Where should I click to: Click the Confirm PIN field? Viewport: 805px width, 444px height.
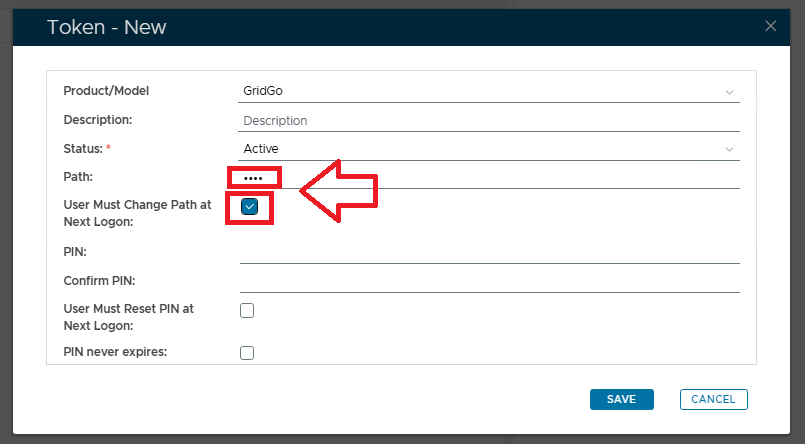tap(489, 281)
